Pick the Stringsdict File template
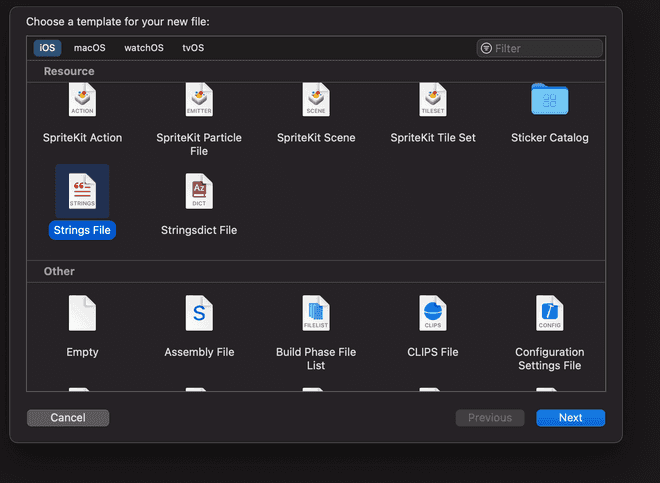The height and width of the screenshot is (483, 660). (x=199, y=191)
